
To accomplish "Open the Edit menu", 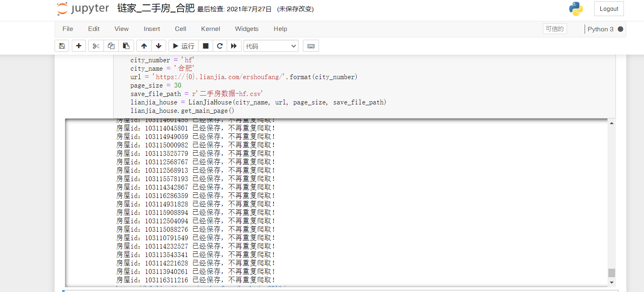I will point(94,29).
